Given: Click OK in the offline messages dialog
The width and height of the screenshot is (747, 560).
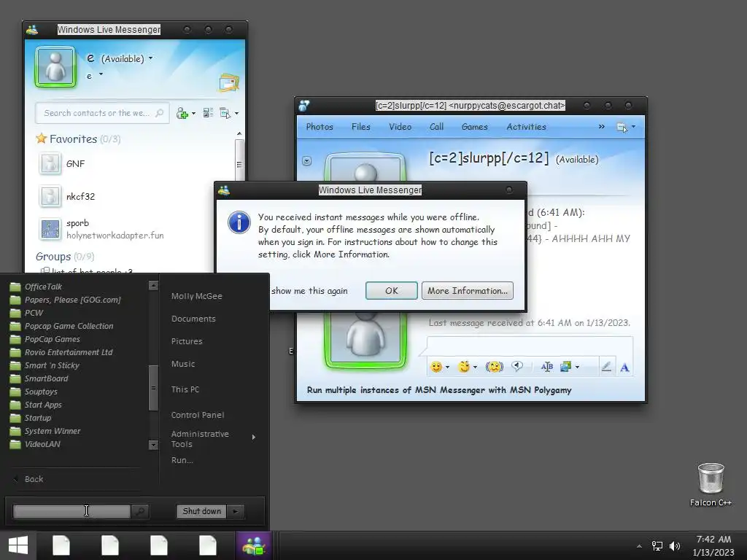Looking at the screenshot, I should pos(392,290).
